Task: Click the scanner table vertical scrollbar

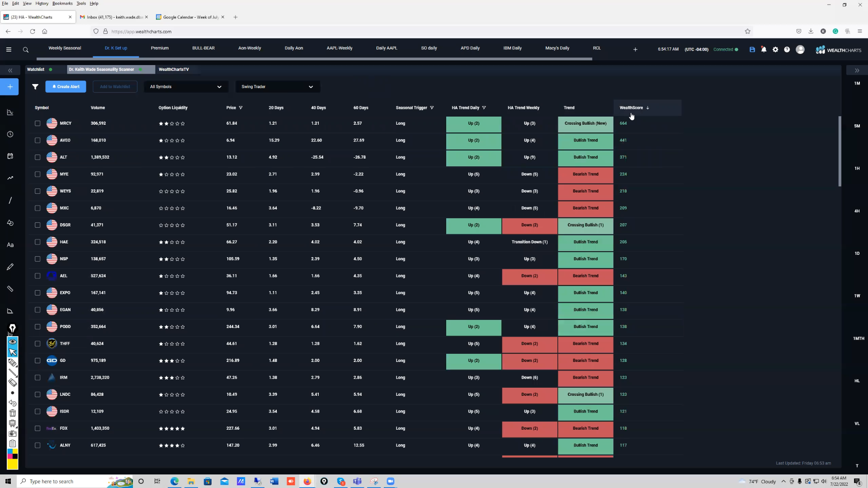Action: point(840,151)
